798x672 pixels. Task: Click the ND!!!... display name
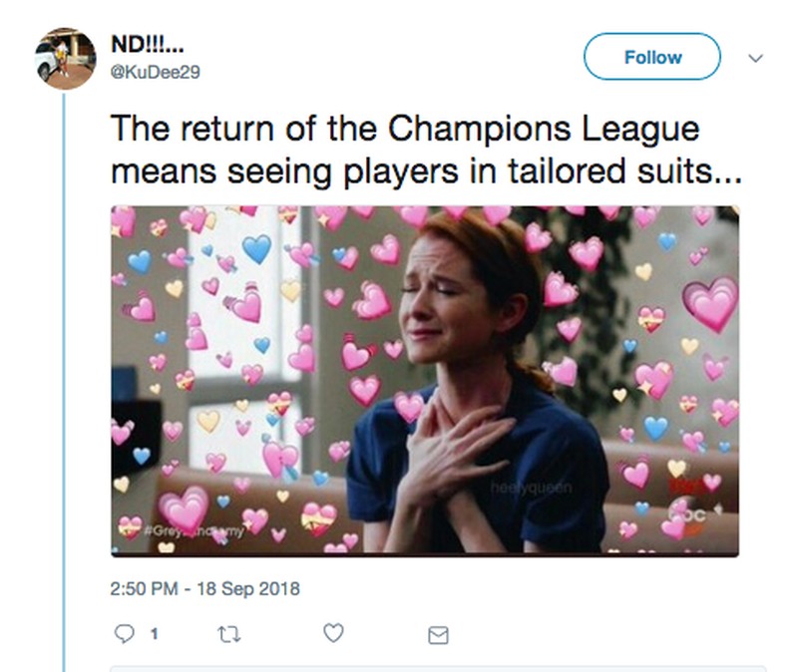coord(146,48)
